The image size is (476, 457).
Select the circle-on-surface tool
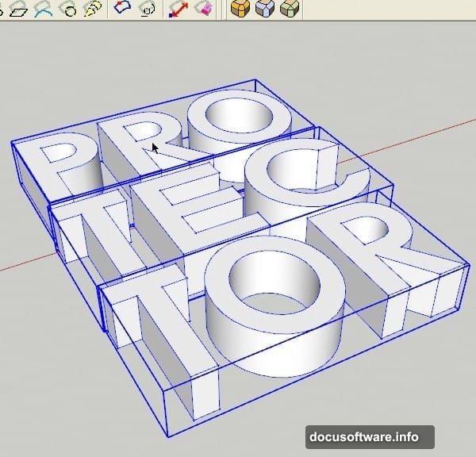(68, 9)
